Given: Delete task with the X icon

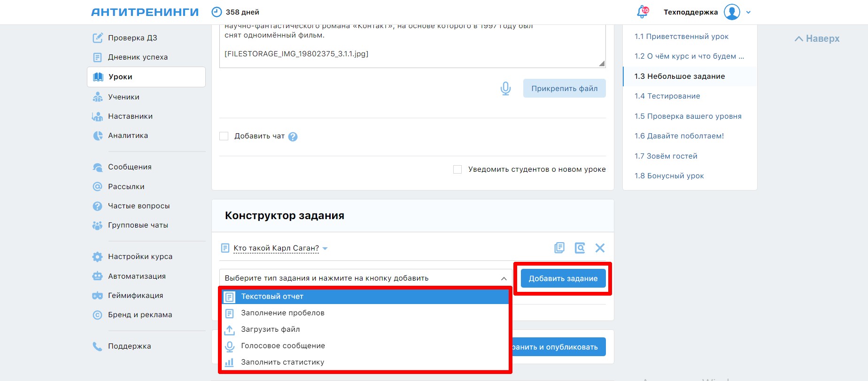Looking at the screenshot, I should pos(600,248).
